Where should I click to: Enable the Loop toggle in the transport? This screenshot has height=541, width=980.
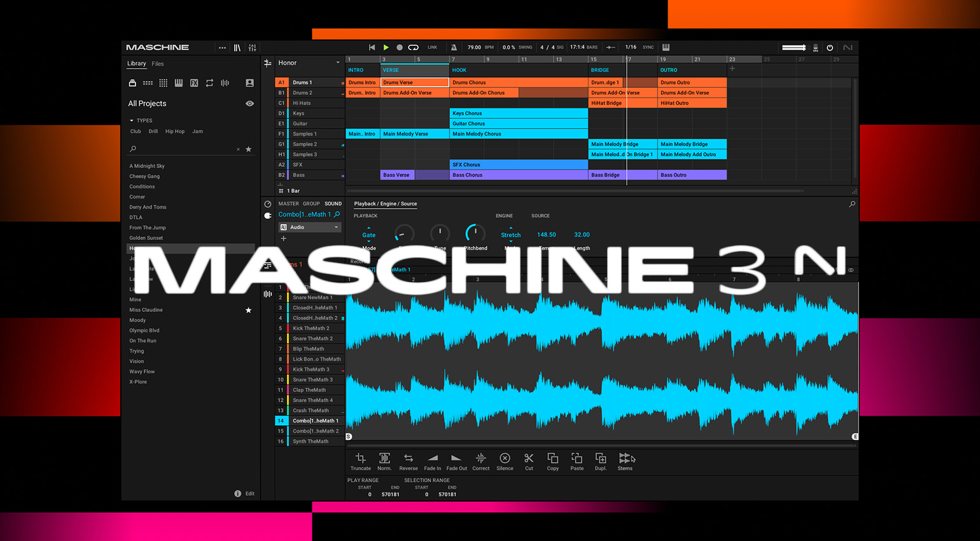click(x=413, y=47)
